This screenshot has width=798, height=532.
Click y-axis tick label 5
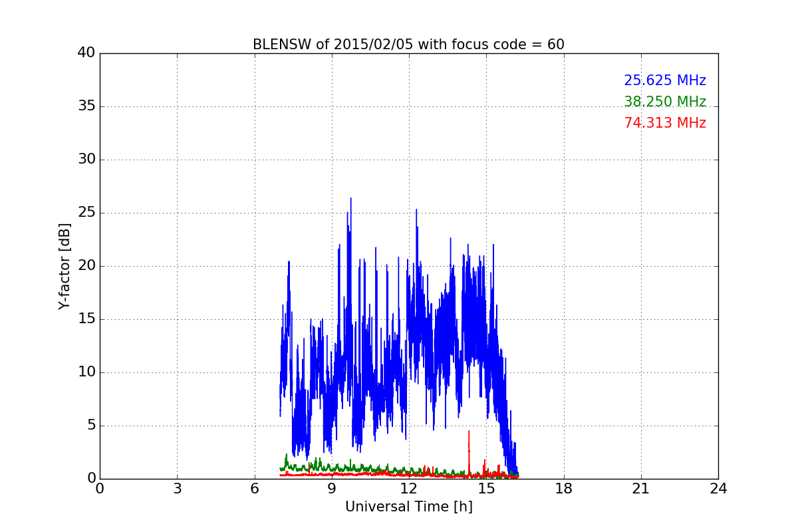click(90, 426)
